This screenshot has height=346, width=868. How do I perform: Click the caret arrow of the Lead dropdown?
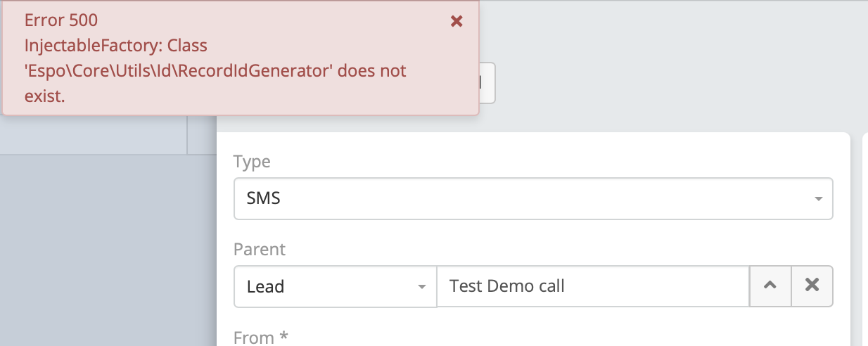pos(422,287)
